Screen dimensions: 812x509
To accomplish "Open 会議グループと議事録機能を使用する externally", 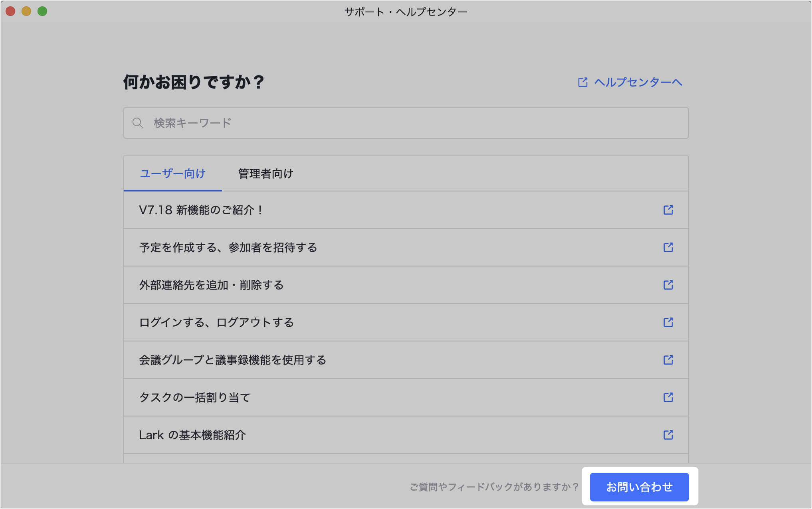I will 668,360.
